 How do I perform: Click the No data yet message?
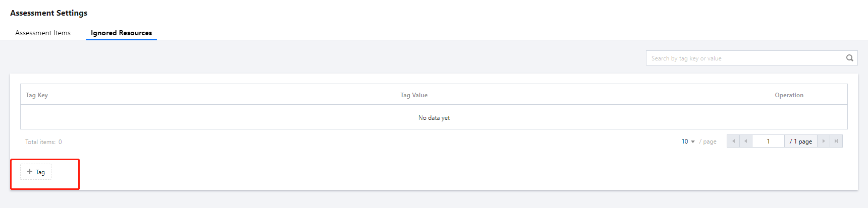(x=433, y=118)
